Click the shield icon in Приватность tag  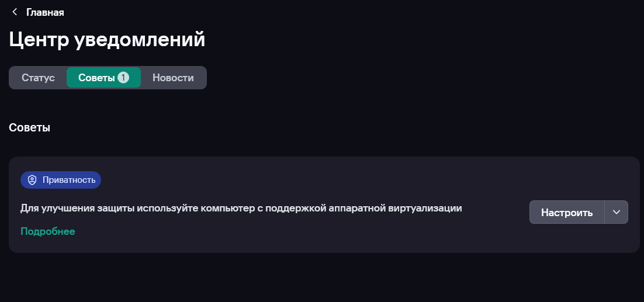[33, 180]
